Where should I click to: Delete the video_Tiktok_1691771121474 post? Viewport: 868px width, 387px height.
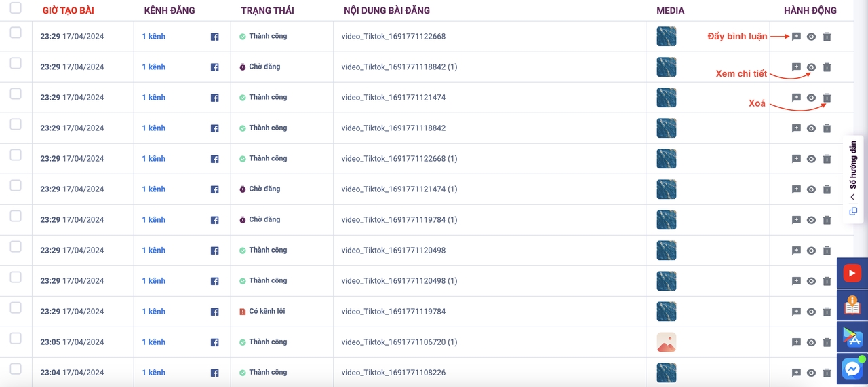(827, 98)
